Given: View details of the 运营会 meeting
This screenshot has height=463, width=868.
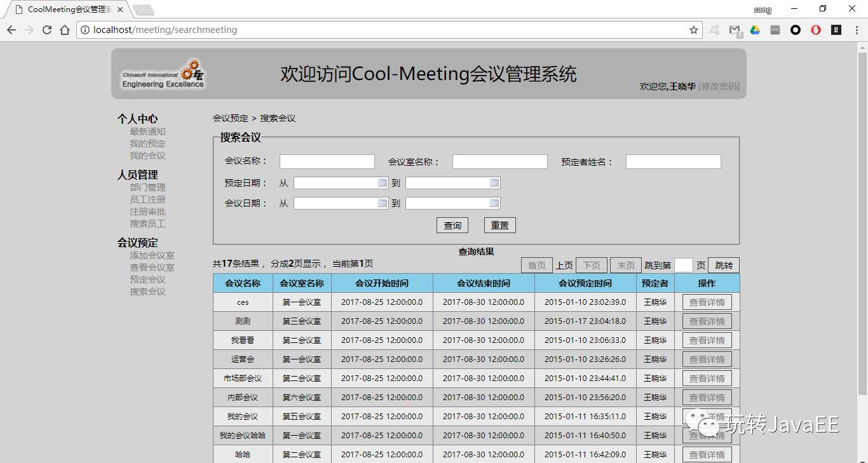Looking at the screenshot, I should [x=707, y=359].
